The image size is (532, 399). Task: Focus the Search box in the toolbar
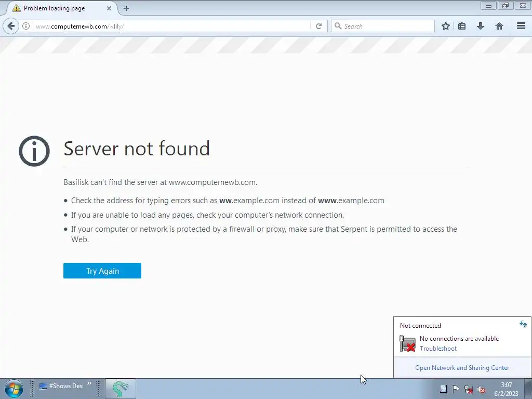383,26
